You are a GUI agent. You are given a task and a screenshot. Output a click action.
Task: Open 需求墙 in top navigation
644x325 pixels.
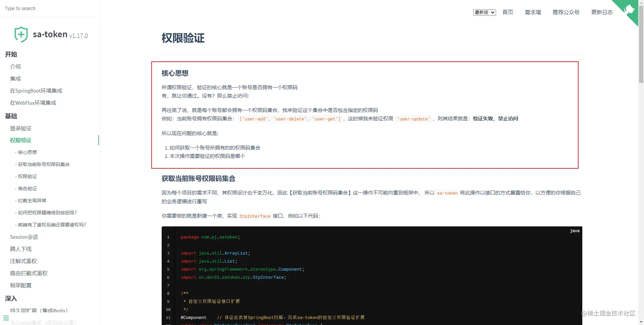pos(533,12)
